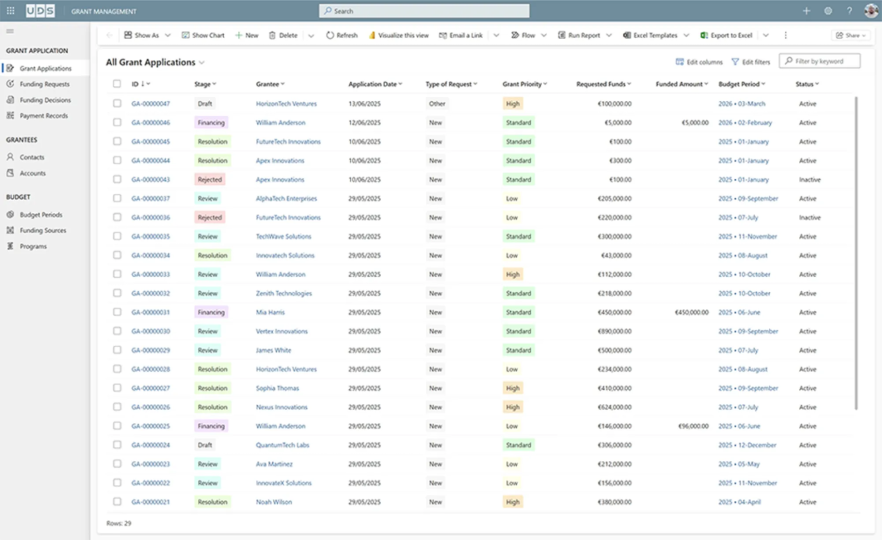Open the Grant Priority column header menu
This screenshot has height=540, width=882.
[525, 84]
